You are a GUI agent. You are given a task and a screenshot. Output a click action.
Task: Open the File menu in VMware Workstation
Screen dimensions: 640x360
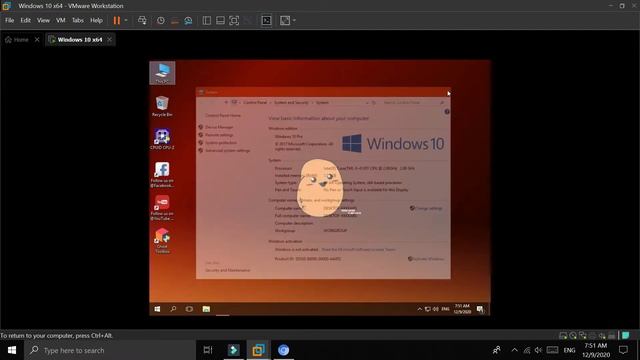click(x=9, y=20)
